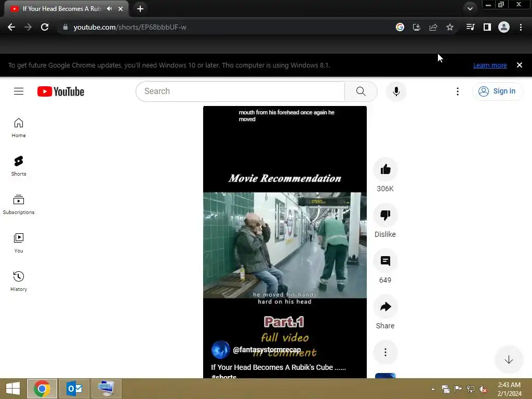This screenshot has width=532, height=399.
Task: Install app icon in address bar
Action: (x=416, y=27)
